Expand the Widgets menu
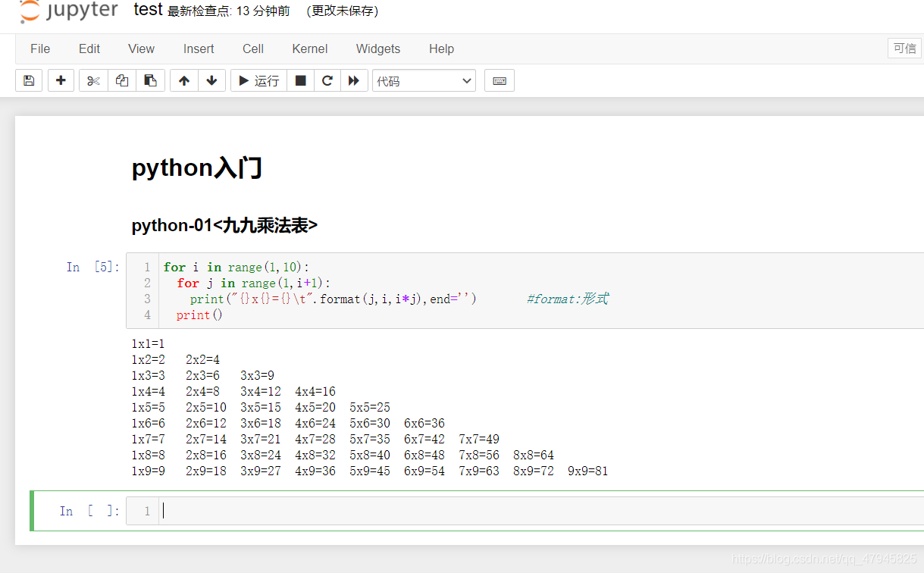Image resolution: width=924 pixels, height=573 pixels. coord(377,49)
